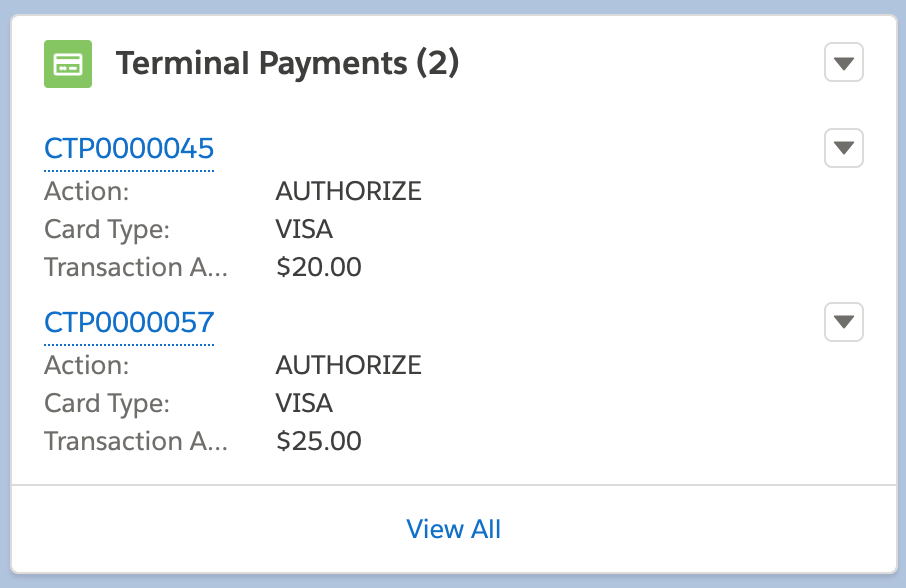The image size is (906, 588).
Task: Click the green Terminal Payments card icon
Action: (x=68, y=64)
